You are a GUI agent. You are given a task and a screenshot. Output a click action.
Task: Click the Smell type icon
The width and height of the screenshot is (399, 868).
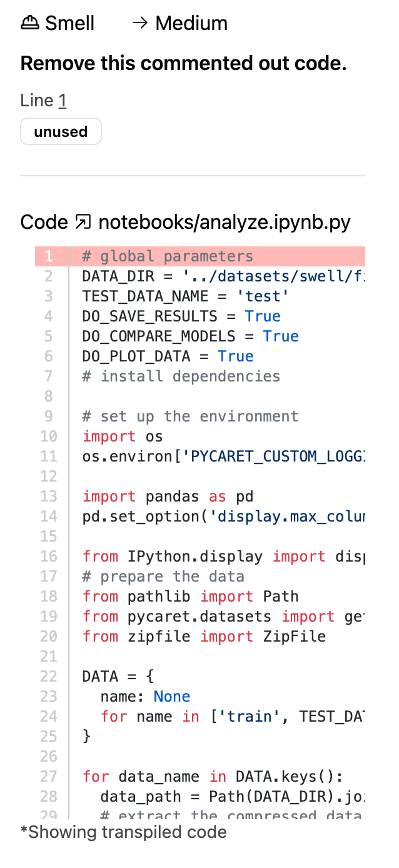[29, 24]
